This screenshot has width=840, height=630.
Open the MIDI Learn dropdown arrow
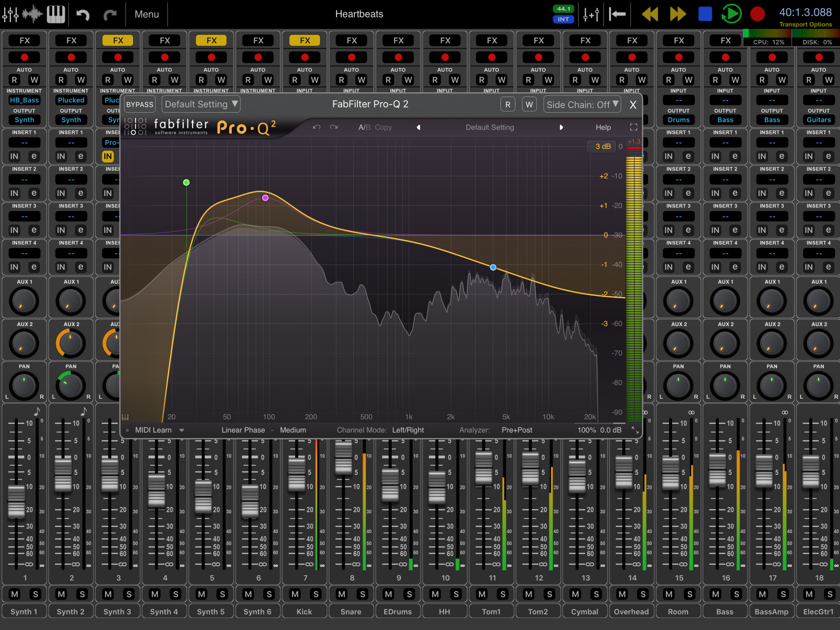click(x=182, y=430)
